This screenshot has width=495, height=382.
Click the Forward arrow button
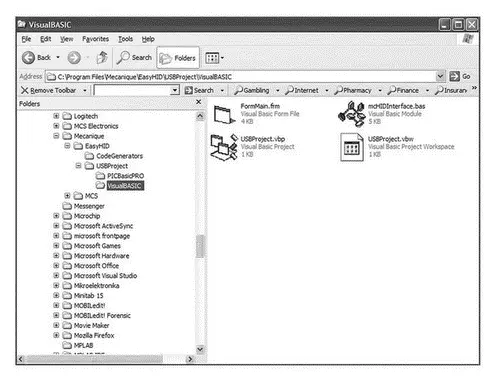[x=74, y=58]
